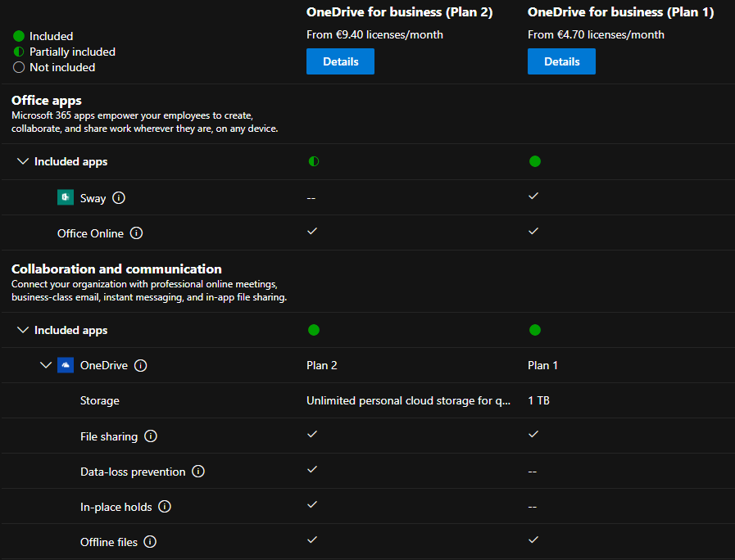Click the Unlimited personal cloud storage cell
The image size is (735, 560).
pyautogui.click(x=408, y=401)
